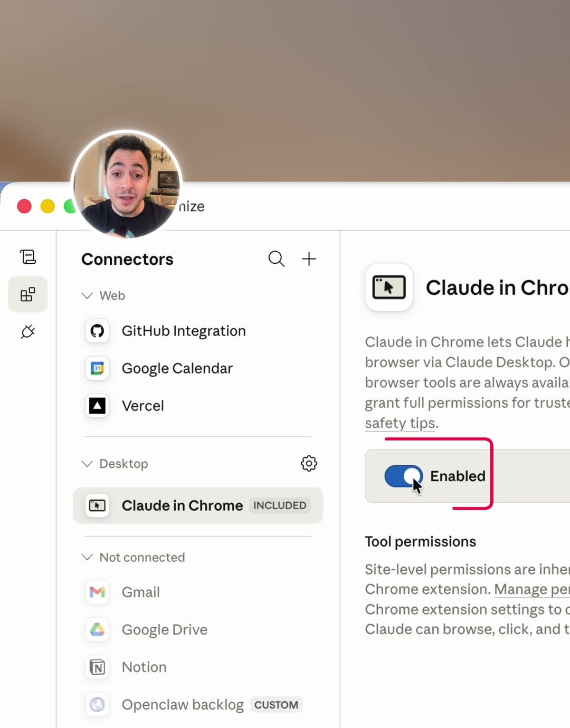Select the connectors grid icon in the sidebar
This screenshot has width=570, height=728.
point(28,294)
